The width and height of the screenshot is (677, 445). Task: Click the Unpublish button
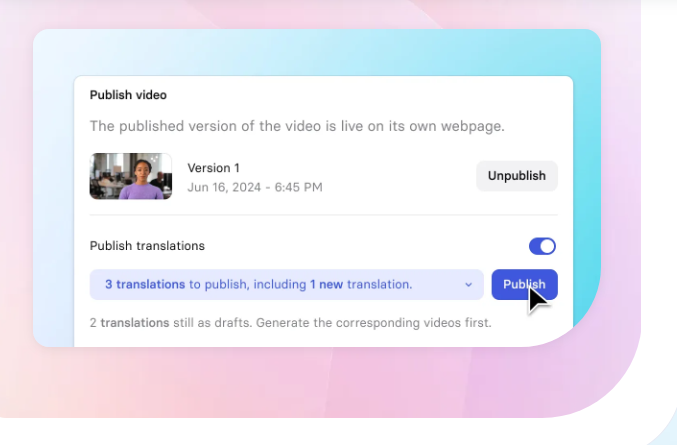[517, 176]
